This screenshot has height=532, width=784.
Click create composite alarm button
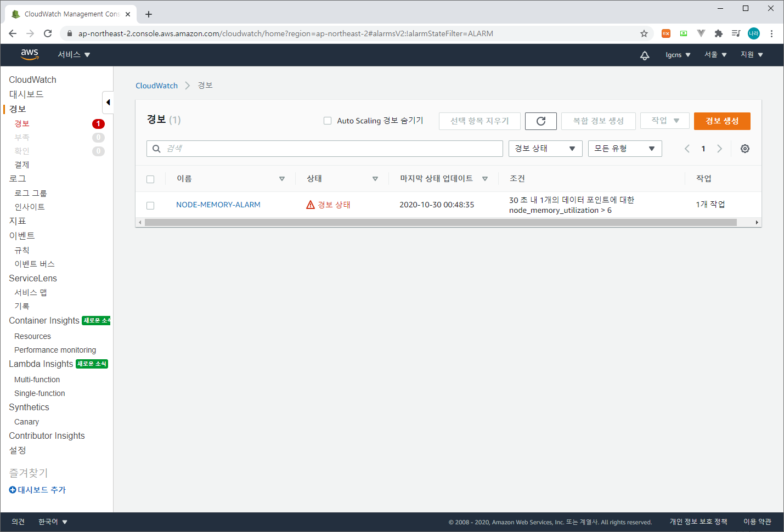[598, 121]
